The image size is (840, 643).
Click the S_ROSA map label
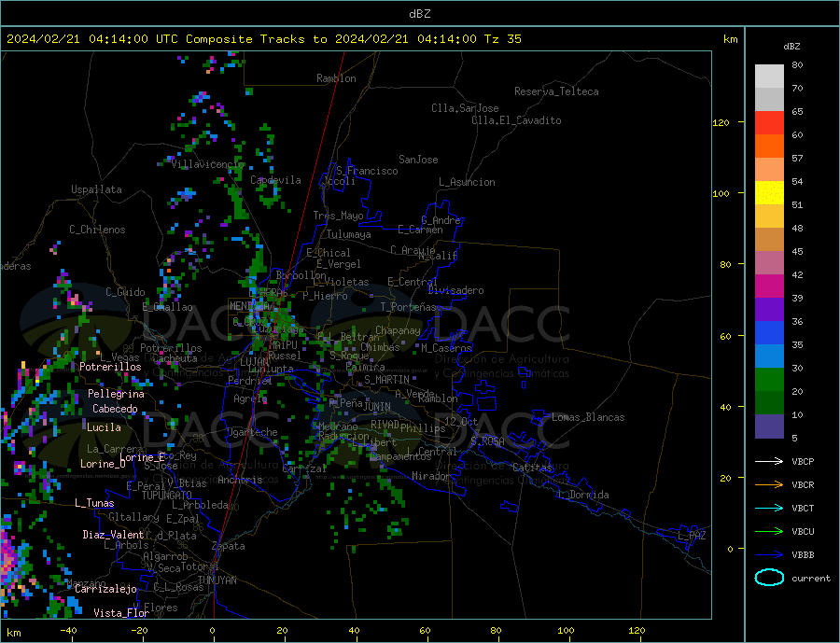tap(487, 441)
